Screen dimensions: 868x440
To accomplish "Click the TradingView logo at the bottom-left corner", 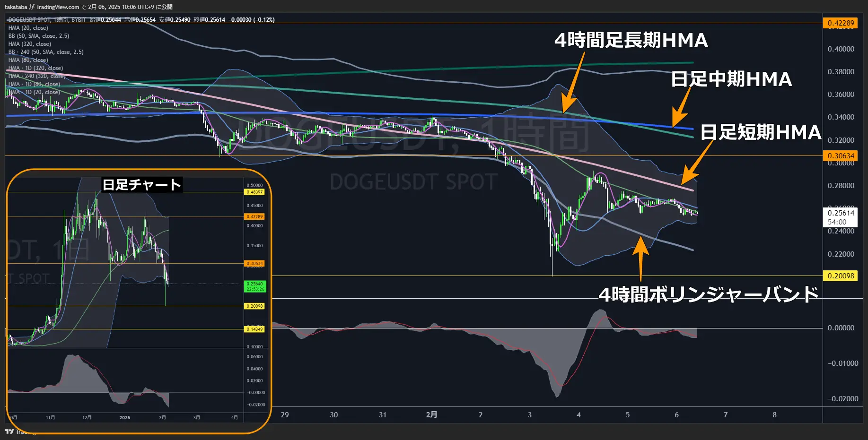I will tap(9, 431).
